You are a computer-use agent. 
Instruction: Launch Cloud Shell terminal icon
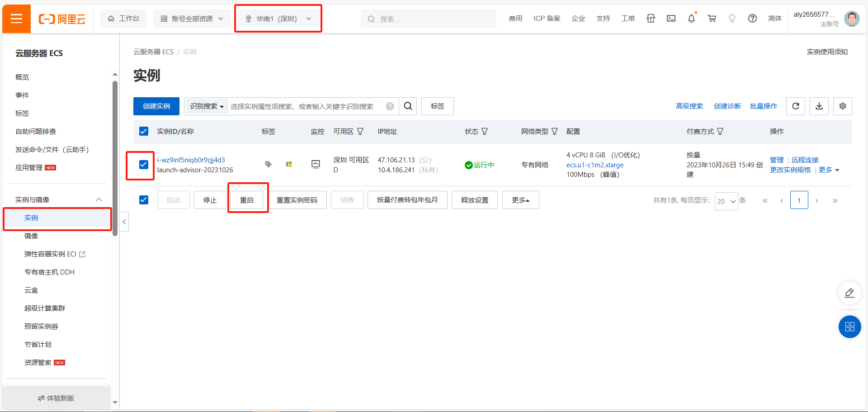coord(671,19)
